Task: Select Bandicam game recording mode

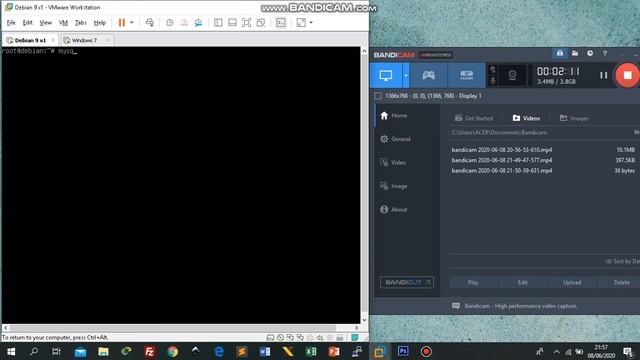Action: [428, 75]
